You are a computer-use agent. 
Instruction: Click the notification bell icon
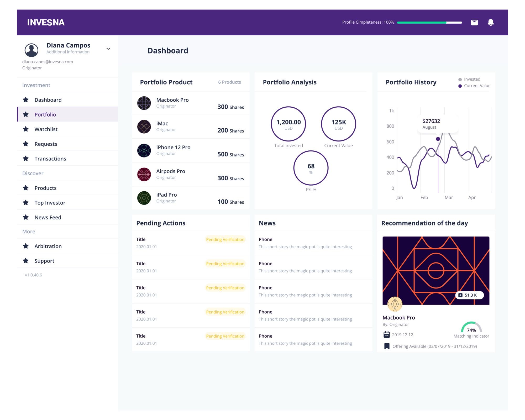(x=490, y=23)
